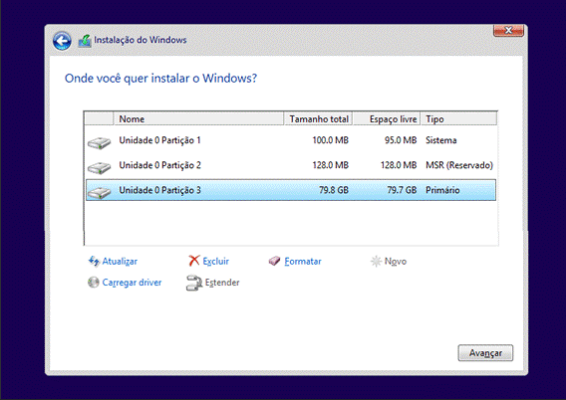The width and height of the screenshot is (566, 400).
Task: Click the 128.0 MB total size of Partição 2
Action: coord(331,165)
